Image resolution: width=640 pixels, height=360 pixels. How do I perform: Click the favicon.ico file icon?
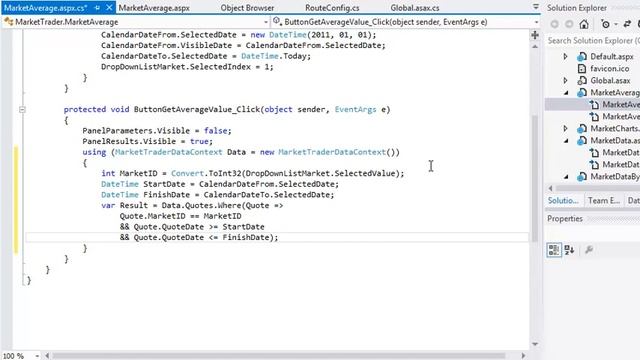tap(582, 69)
